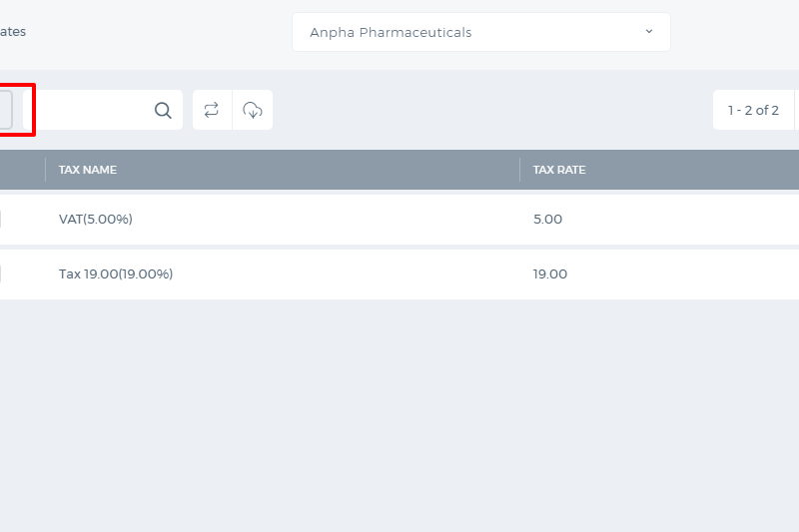The width and height of the screenshot is (799, 532).
Task: Click the 19.00 tax rate cell
Action: tap(550, 273)
